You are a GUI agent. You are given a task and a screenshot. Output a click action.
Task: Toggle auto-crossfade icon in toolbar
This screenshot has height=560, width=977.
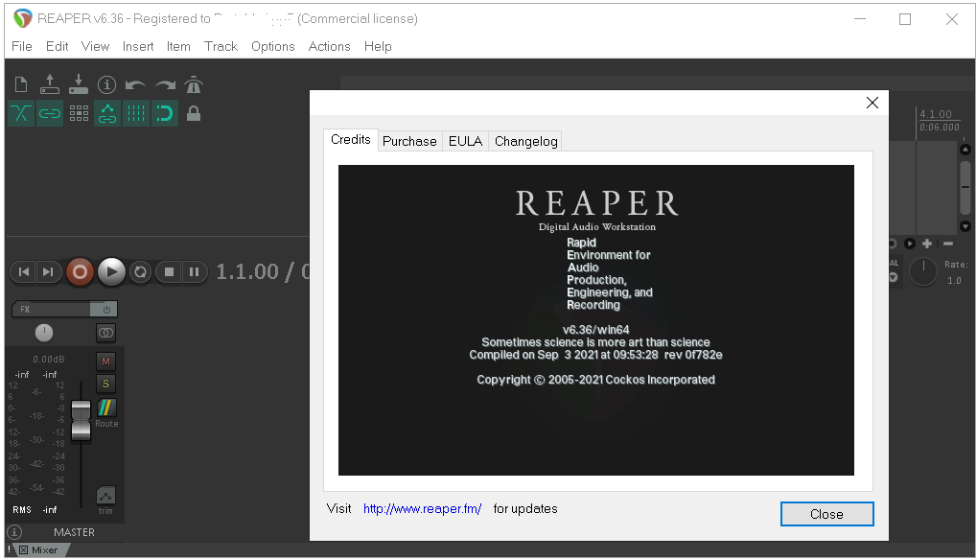click(20, 113)
